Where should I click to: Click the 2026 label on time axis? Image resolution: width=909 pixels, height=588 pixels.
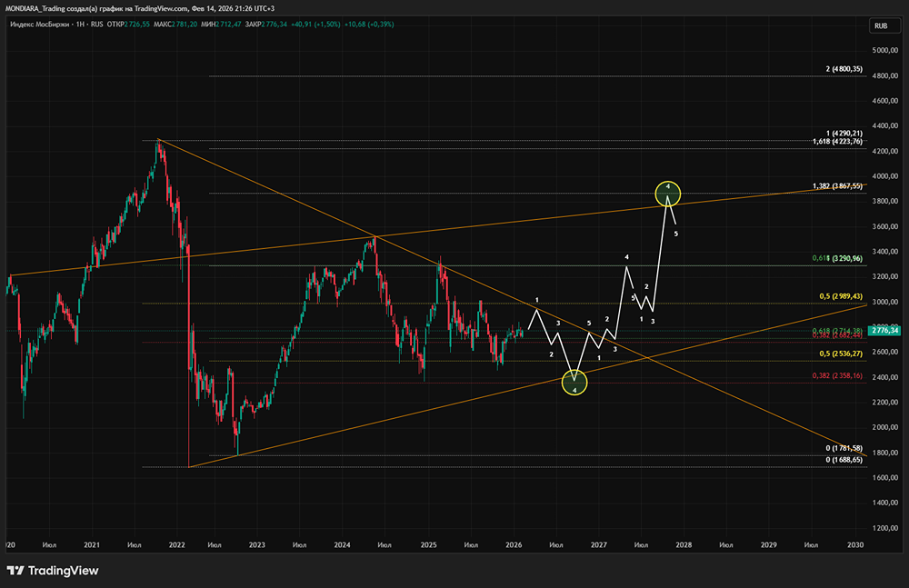point(514,545)
